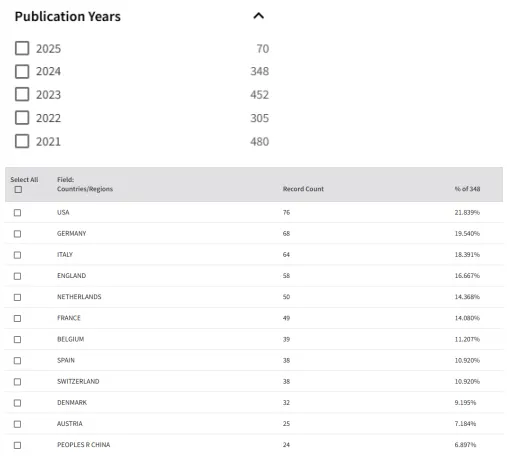
Task: Collapse the Publication Years section chevron
Action: pyautogui.click(x=259, y=16)
